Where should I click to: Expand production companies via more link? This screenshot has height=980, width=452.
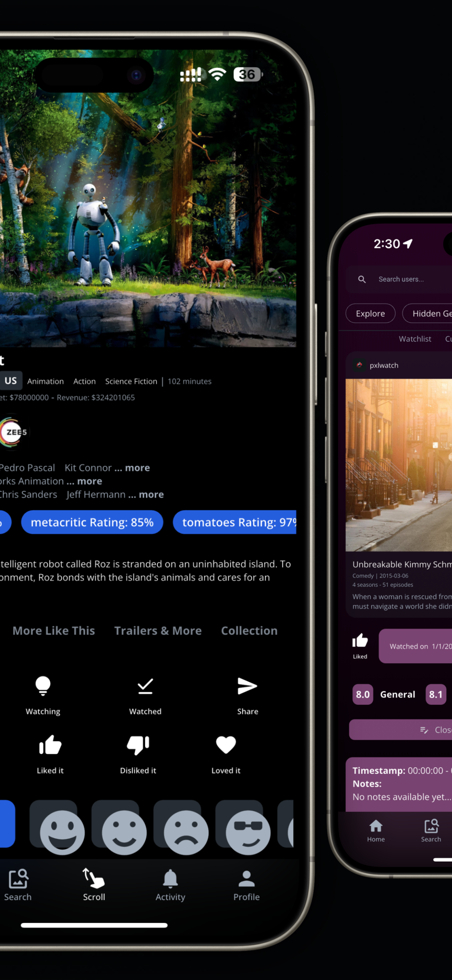click(x=89, y=481)
